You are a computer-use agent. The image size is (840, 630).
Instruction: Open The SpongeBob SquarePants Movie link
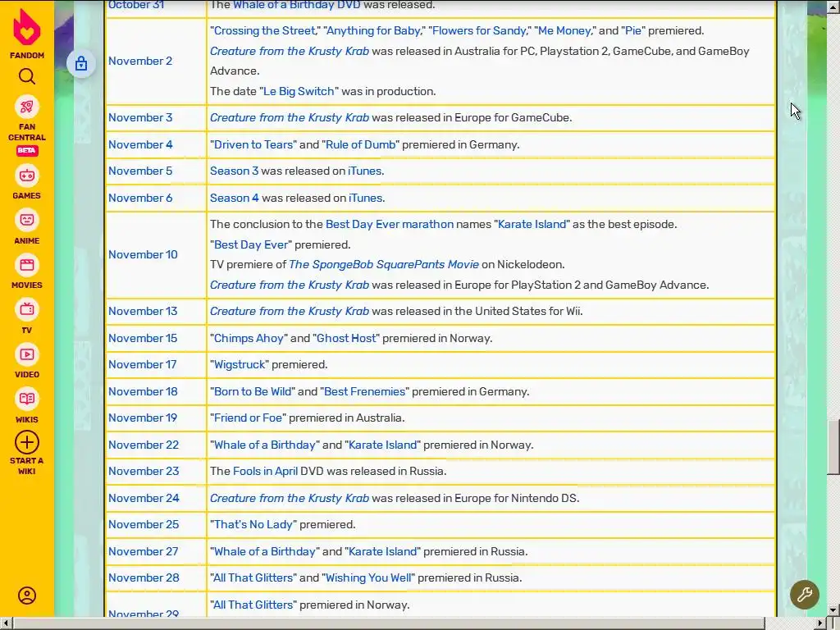(384, 265)
